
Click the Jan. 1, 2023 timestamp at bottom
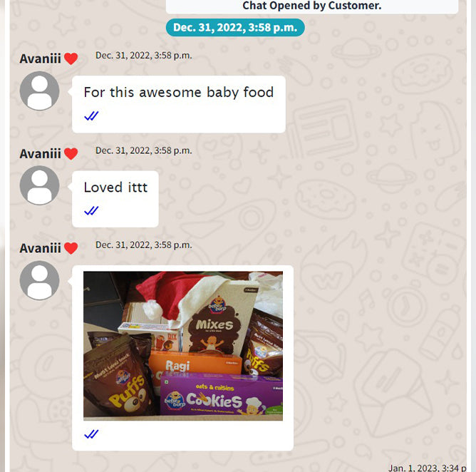pos(428,468)
